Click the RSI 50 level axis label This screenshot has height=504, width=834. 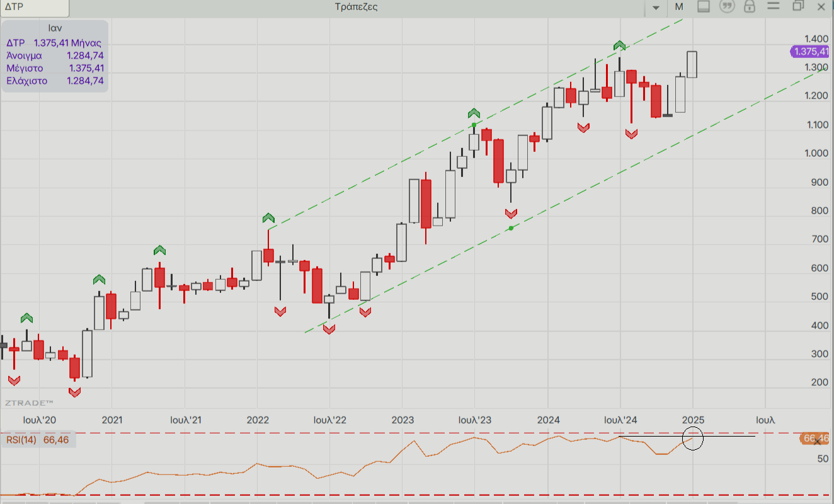coord(823,459)
